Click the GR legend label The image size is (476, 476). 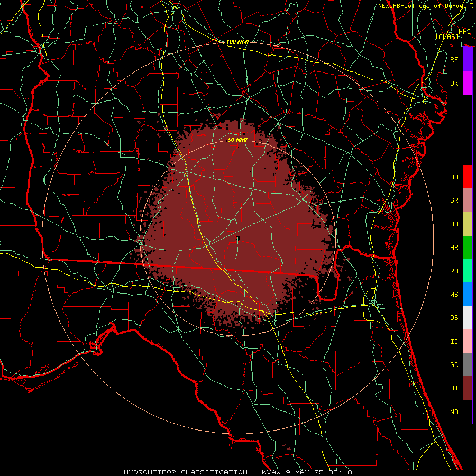pyautogui.click(x=454, y=200)
